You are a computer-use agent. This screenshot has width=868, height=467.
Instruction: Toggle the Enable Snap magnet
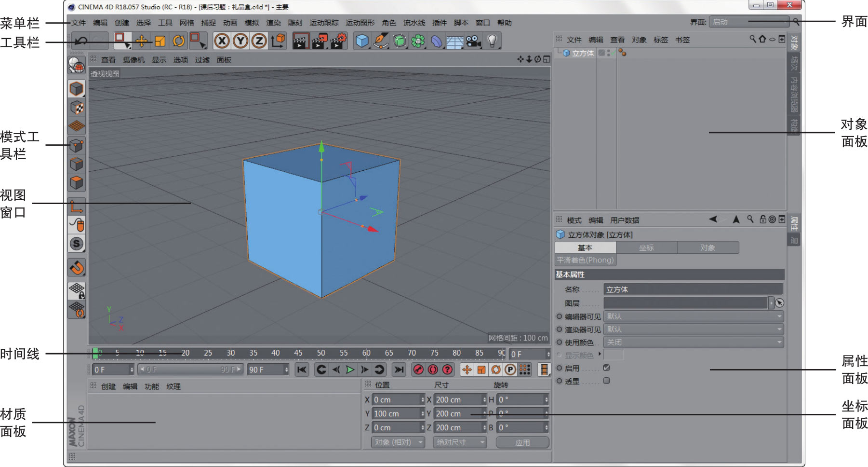pos(77,268)
